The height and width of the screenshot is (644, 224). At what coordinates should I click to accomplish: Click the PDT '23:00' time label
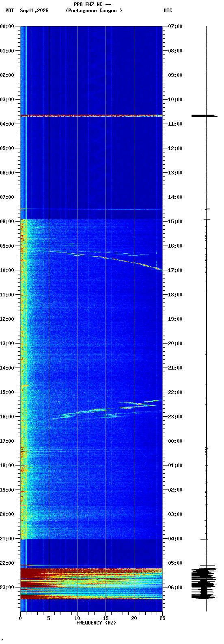coord(7,587)
